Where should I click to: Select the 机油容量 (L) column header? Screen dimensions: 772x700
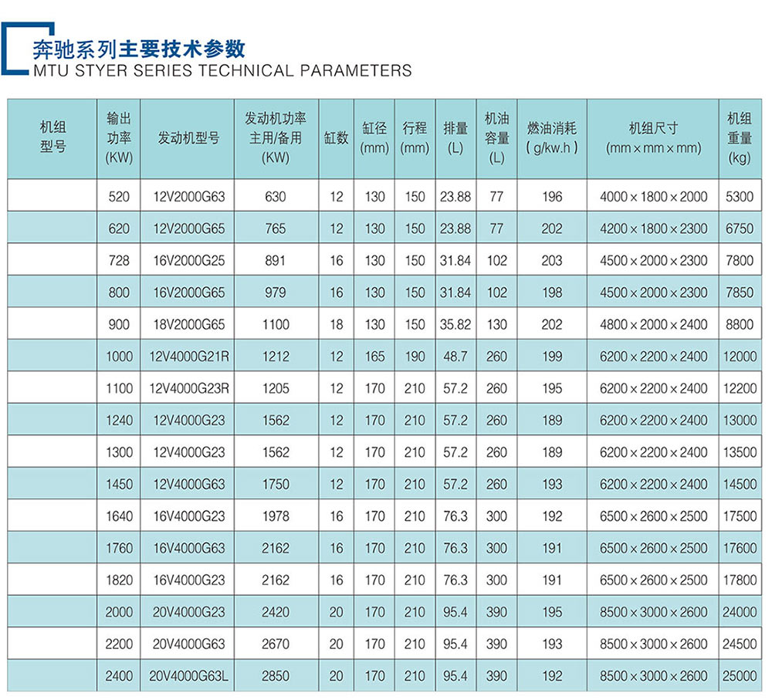pyautogui.click(x=496, y=138)
